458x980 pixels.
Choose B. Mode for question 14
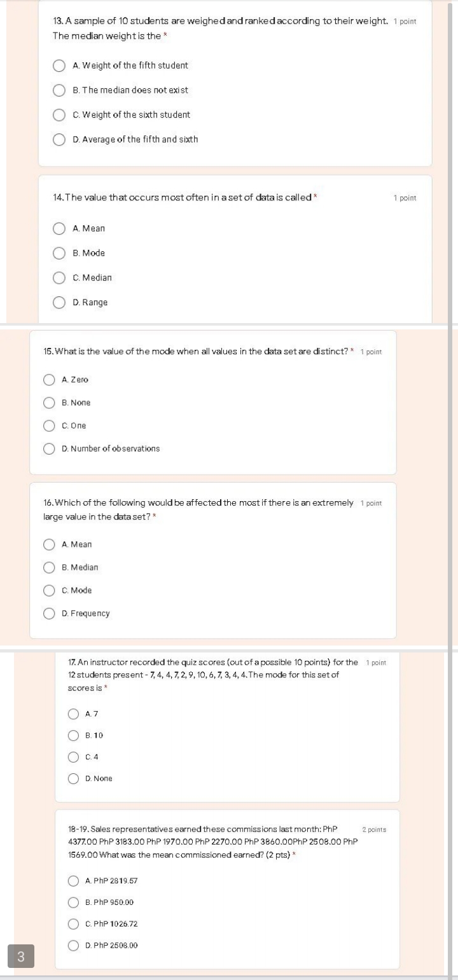pyautogui.click(x=59, y=253)
